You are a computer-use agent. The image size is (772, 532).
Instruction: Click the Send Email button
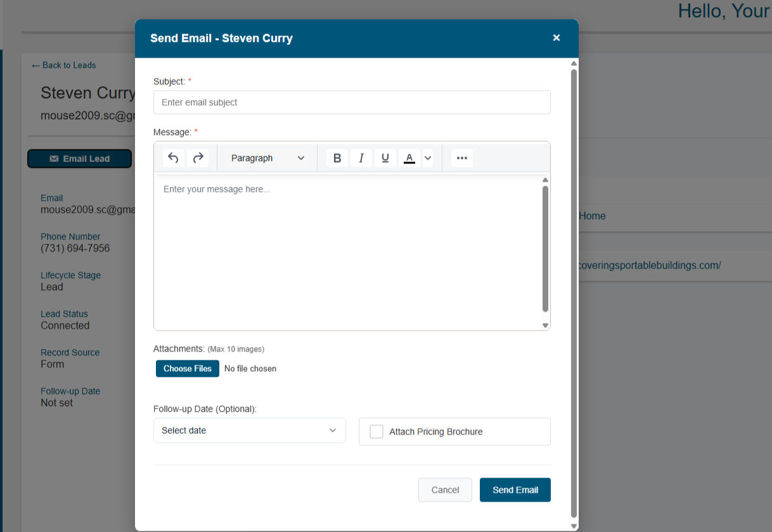[515, 490]
